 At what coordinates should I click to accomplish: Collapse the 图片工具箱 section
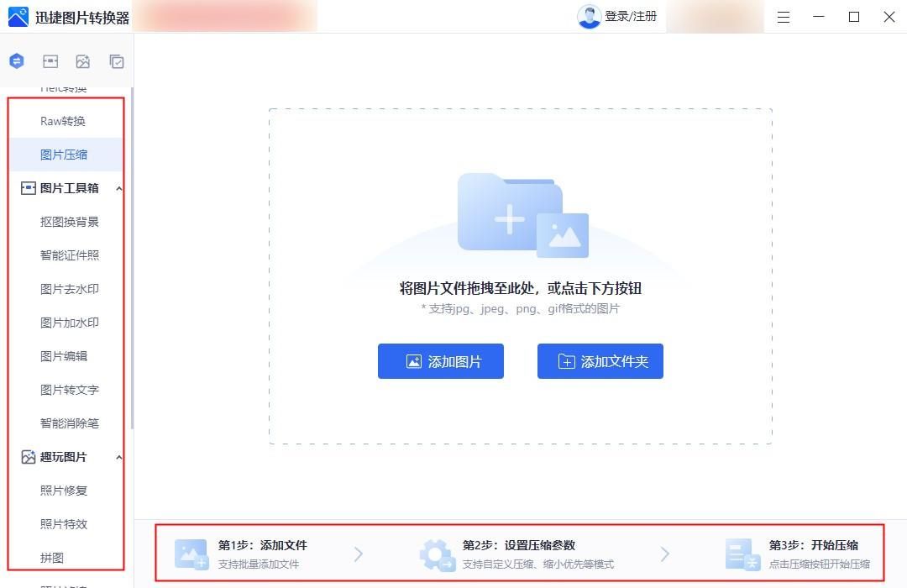point(119,188)
